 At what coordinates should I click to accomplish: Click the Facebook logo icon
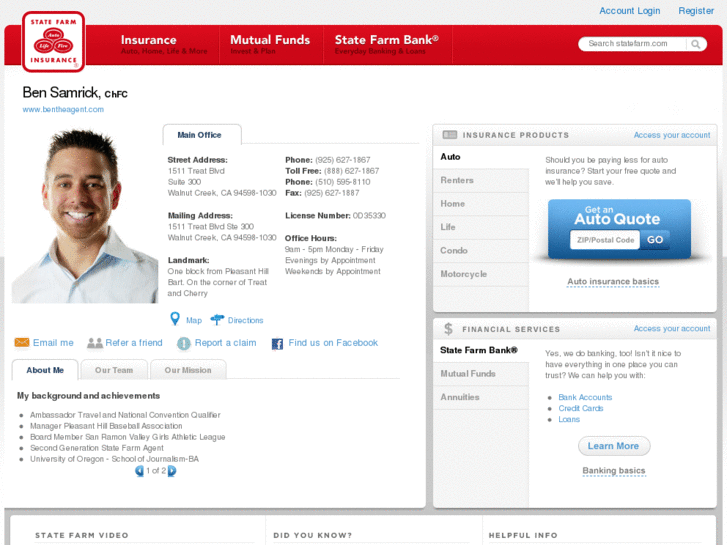277,344
